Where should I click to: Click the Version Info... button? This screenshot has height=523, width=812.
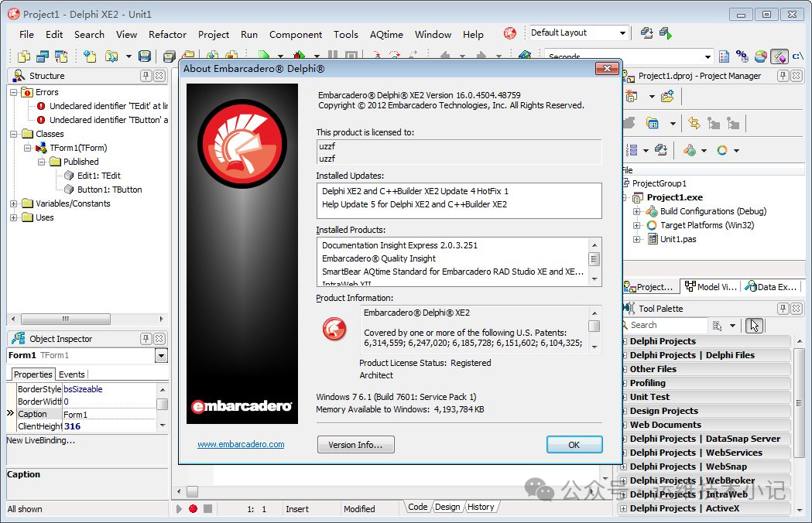click(355, 445)
